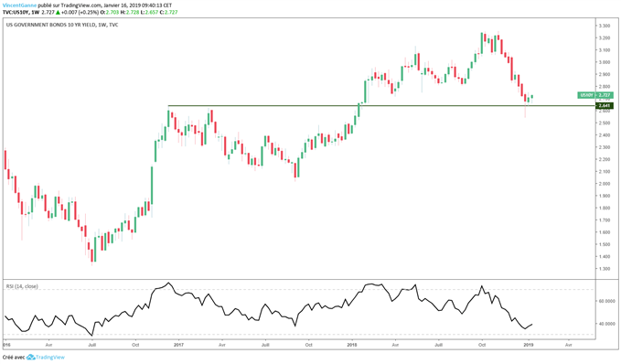Open the Créé avec TradingView footer link
The height and width of the screenshot is (364, 621).
pyautogui.click(x=33, y=358)
